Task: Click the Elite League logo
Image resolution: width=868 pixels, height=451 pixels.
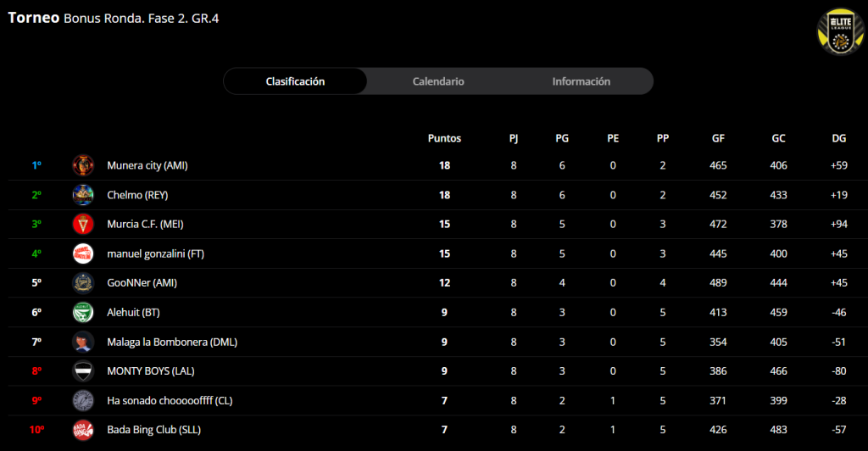Action: coord(839,31)
